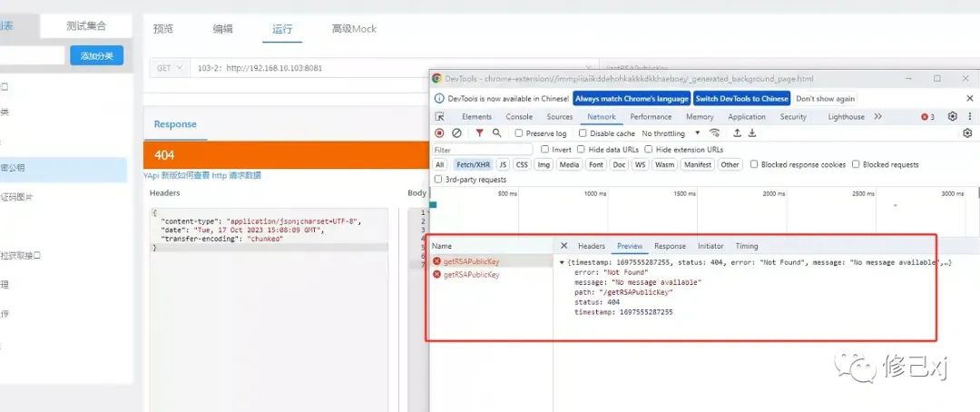This screenshot has height=412, width=980.
Task: Open the request Headers tab
Action: click(x=592, y=246)
